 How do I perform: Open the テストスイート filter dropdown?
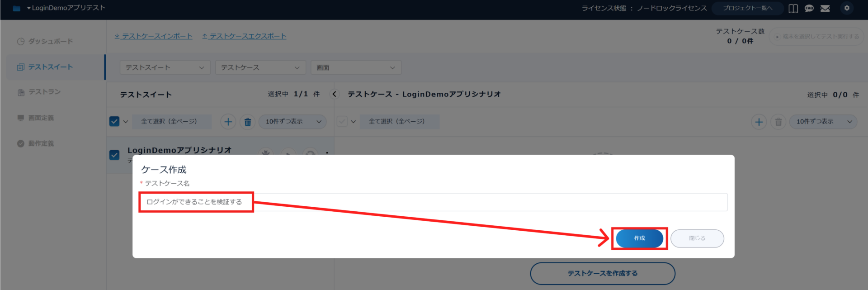point(165,67)
